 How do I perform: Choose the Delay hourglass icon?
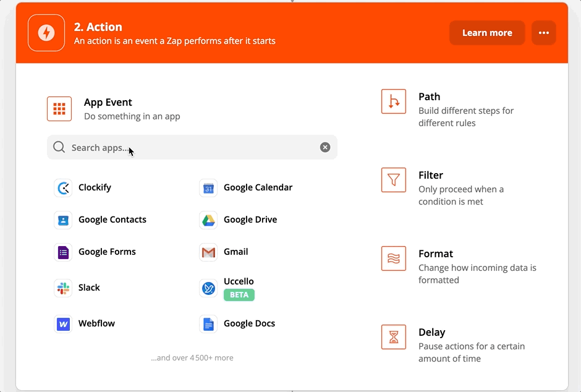click(x=394, y=337)
